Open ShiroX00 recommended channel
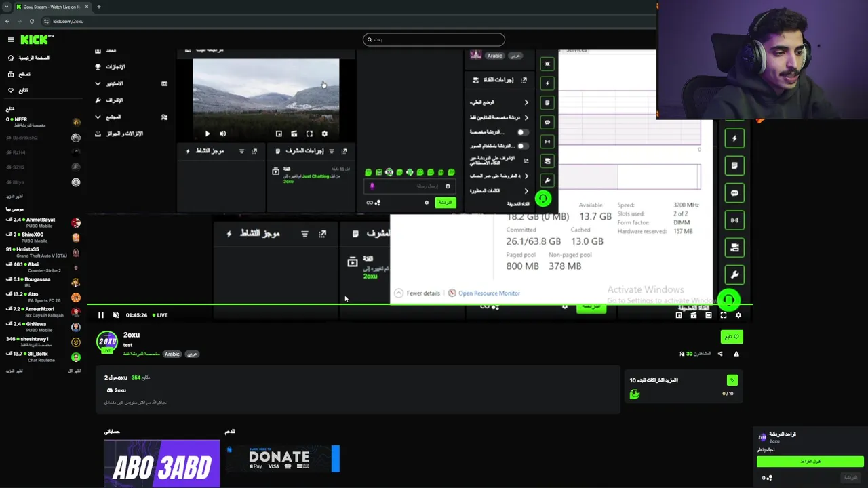The width and height of the screenshot is (868, 488). pos(42,237)
